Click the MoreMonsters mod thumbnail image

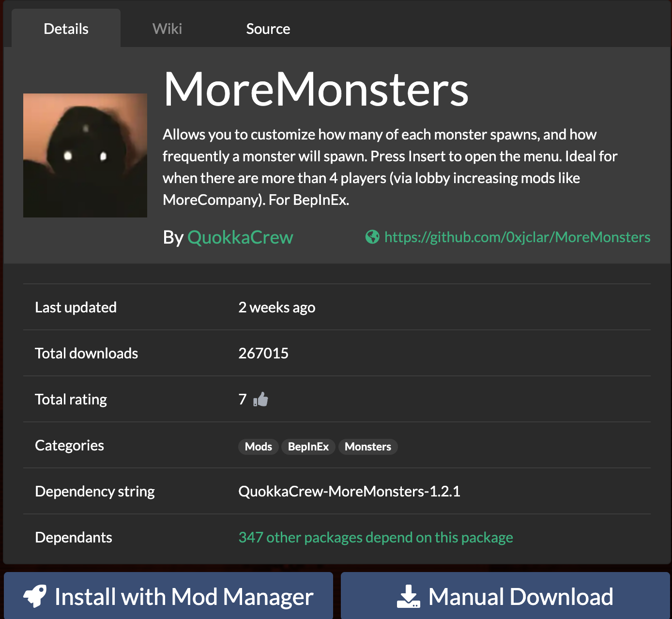(x=85, y=155)
